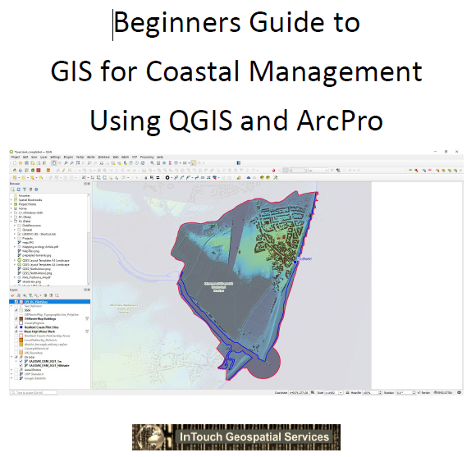Screen dimensions: 476x457
Task: Click the Open Project folder icon
Action: (x=21, y=163)
